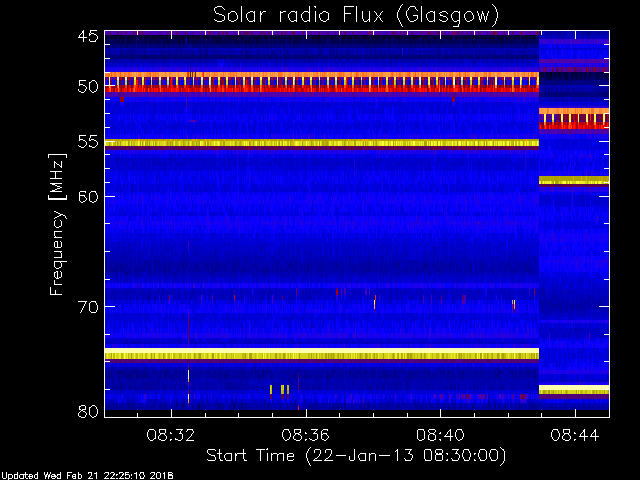Click the 'Updated Wed Feb 21' timestamp text
Viewport: 640px width, 480px height.
coord(87,476)
